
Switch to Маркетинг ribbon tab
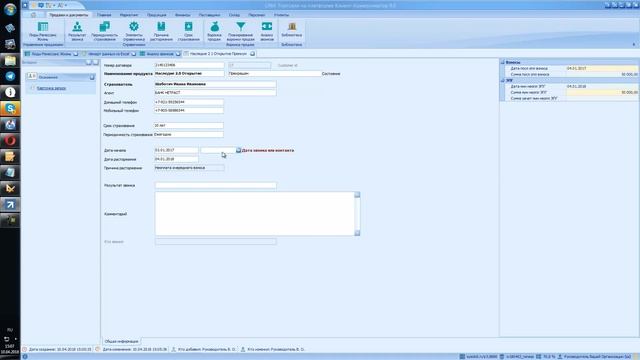[129, 15]
